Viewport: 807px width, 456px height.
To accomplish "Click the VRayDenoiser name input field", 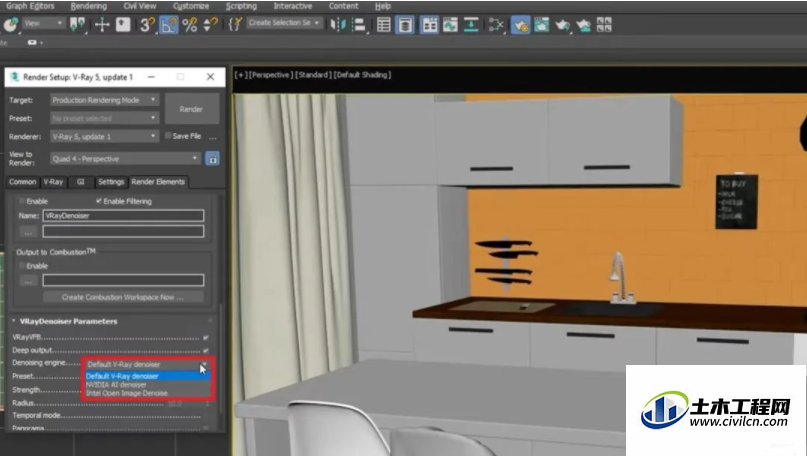I will pyautogui.click(x=123, y=216).
